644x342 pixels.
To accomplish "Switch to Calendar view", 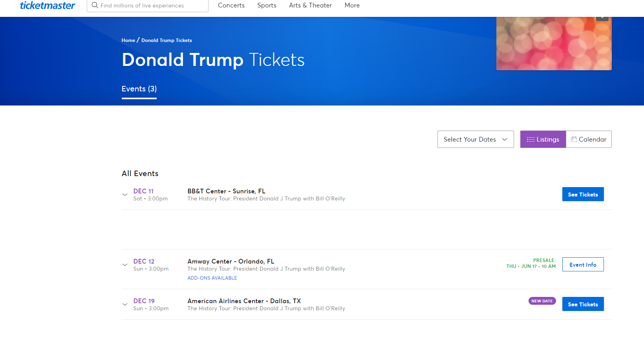I will click(x=589, y=139).
